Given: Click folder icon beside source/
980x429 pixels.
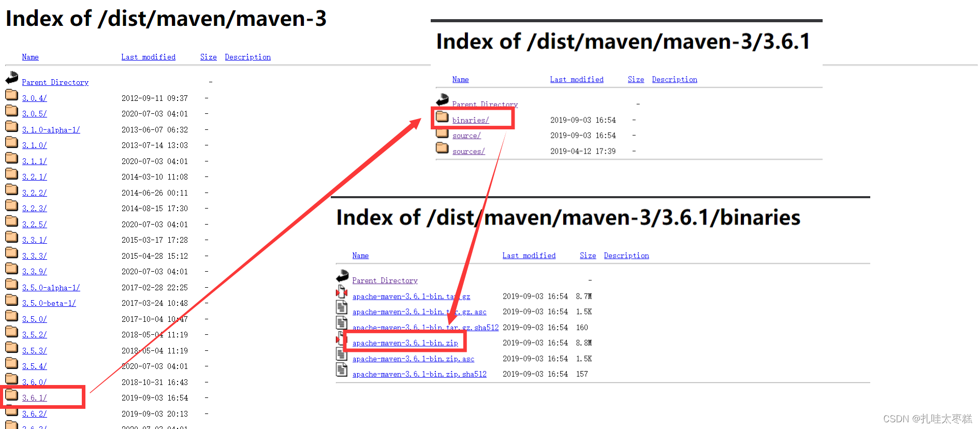Looking at the screenshot, I should [442, 132].
